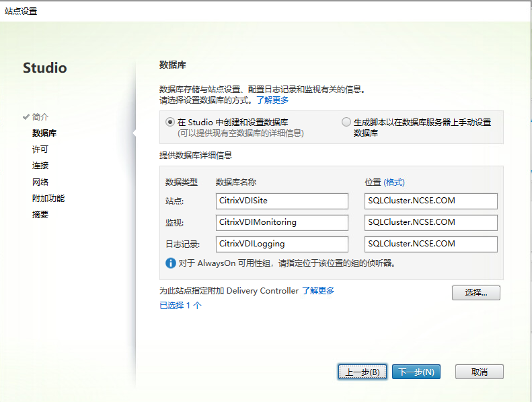This screenshot has width=532, height=402.
Task: Click 了解更多 link beside Delivery Controller
Action: pos(318,291)
